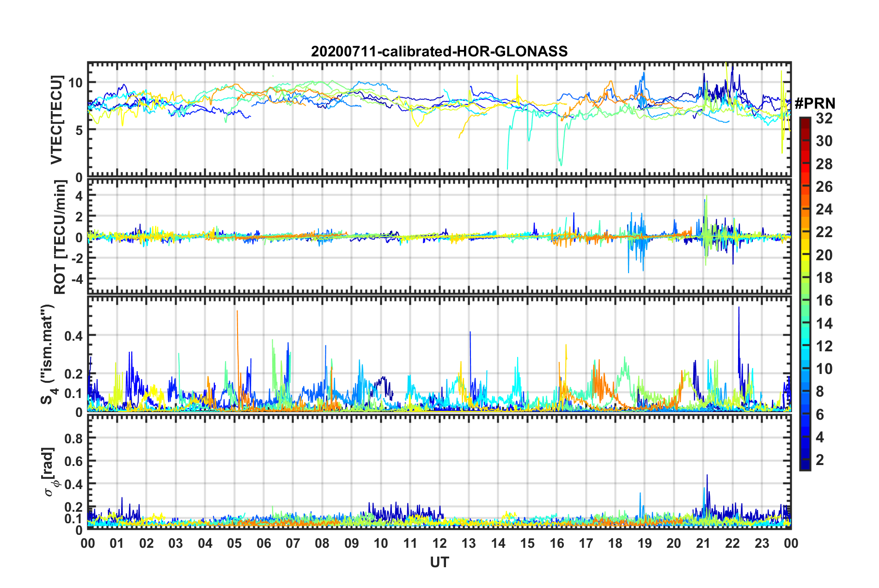Select colorbar tick label 26
This screenshot has width=879, height=588.
824,187
